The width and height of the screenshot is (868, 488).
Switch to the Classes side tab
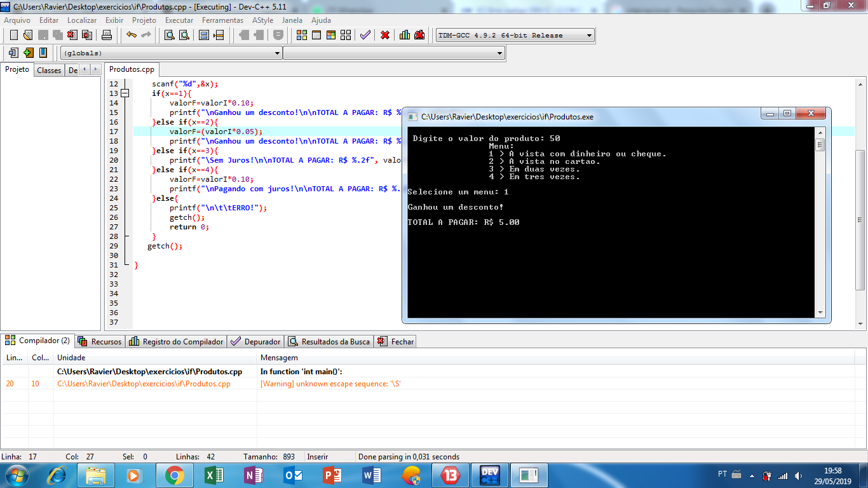pos(49,71)
